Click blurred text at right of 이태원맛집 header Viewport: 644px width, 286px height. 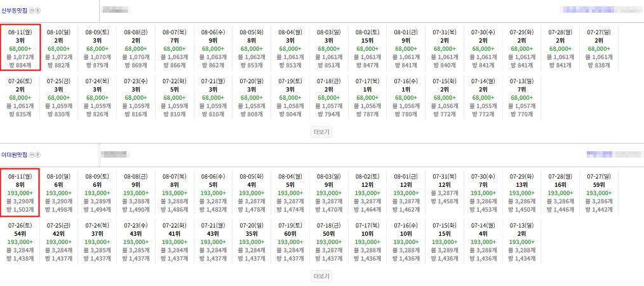point(615,154)
